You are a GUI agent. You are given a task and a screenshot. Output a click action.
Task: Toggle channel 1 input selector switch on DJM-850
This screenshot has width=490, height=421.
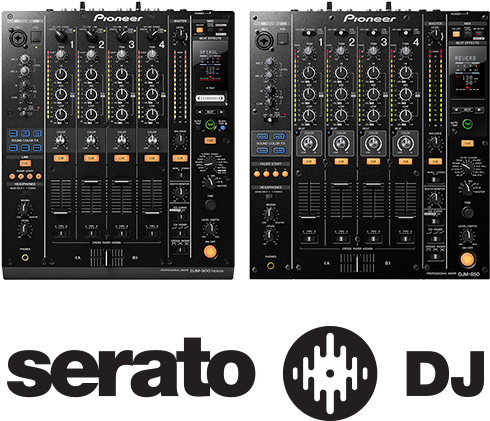(x=308, y=33)
